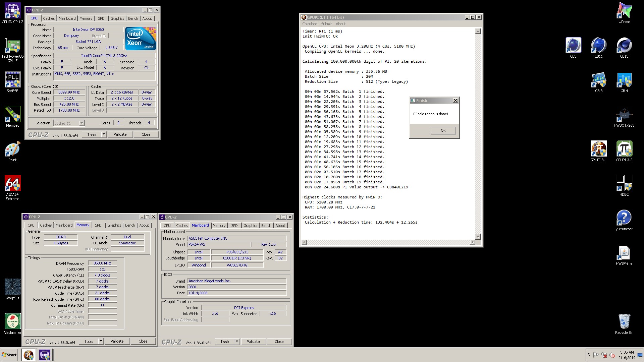Open the Submit menu in GPUPI

tap(326, 24)
